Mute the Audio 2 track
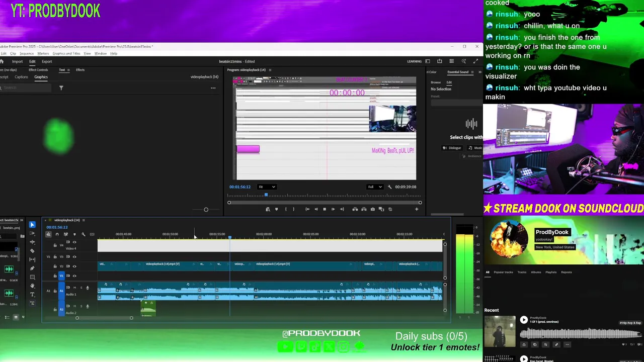 point(74,306)
